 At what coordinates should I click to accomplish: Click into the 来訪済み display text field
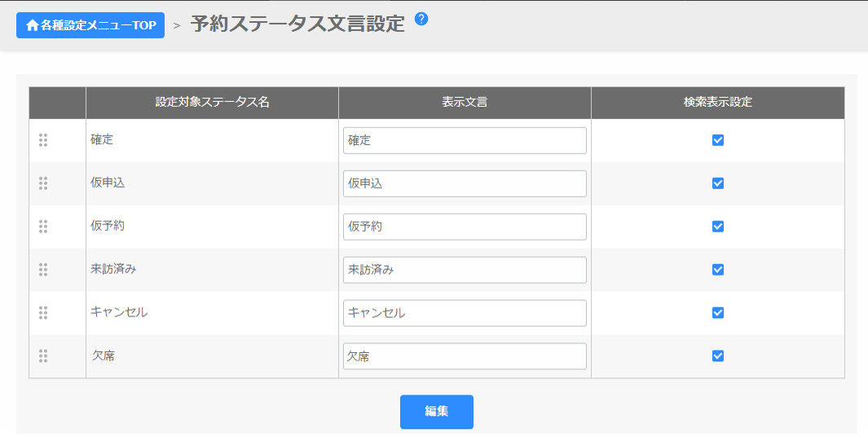point(465,270)
